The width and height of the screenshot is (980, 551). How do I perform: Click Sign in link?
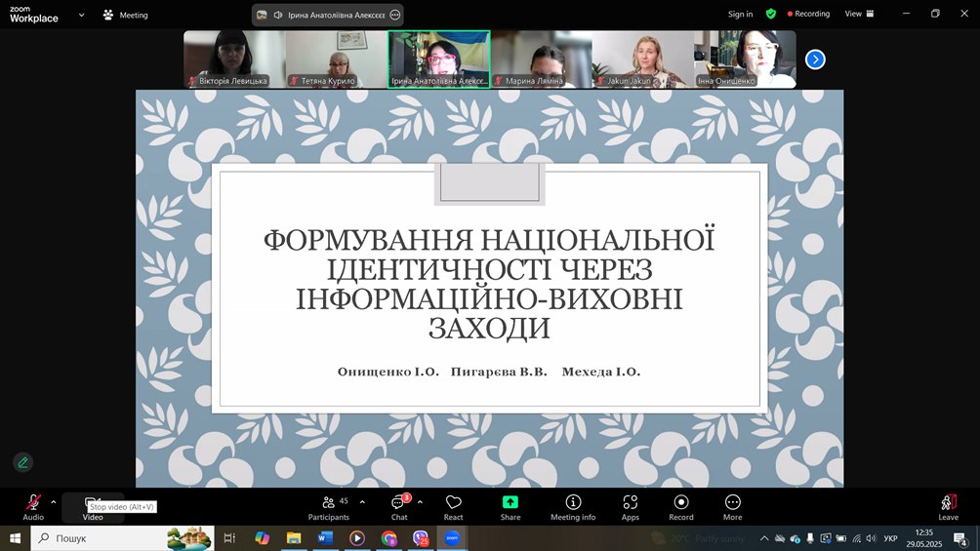click(740, 14)
